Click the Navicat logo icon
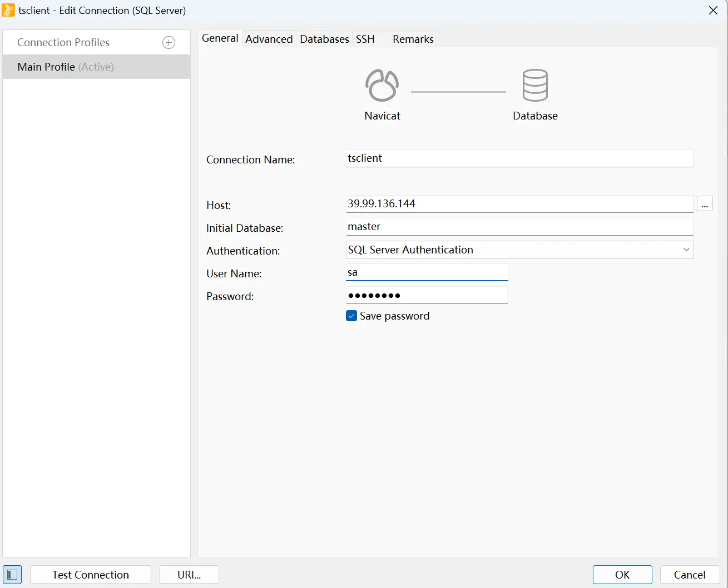The height and width of the screenshot is (588, 728). 382,86
